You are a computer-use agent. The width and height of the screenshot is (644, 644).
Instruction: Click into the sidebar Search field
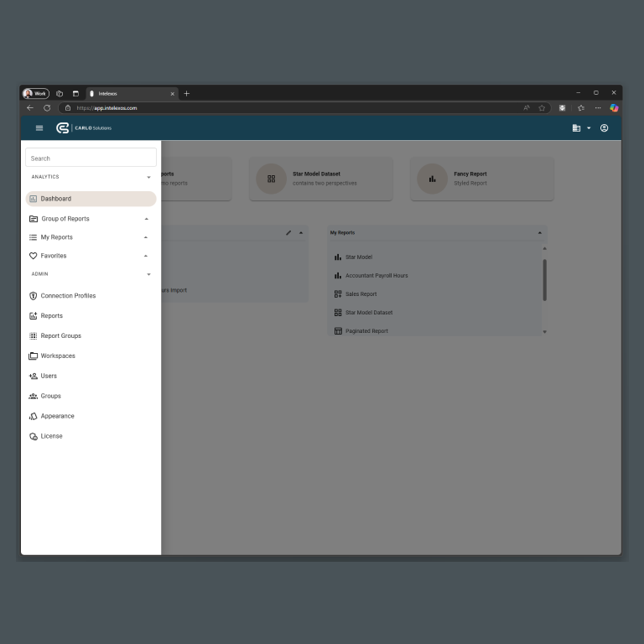[91, 158]
